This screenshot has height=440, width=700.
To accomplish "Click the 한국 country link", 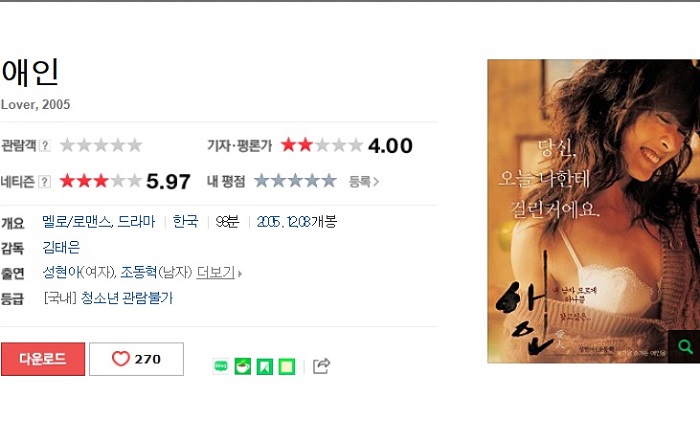I will point(185,221).
